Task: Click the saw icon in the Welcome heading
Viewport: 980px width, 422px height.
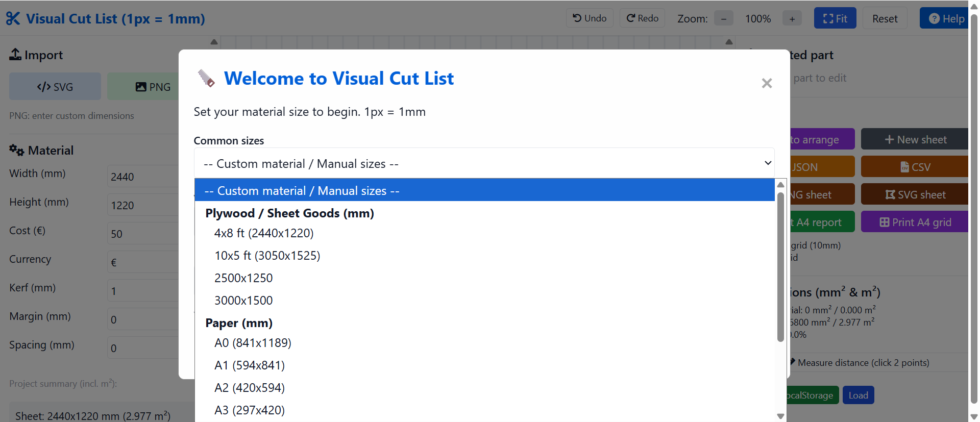Action: tap(206, 78)
